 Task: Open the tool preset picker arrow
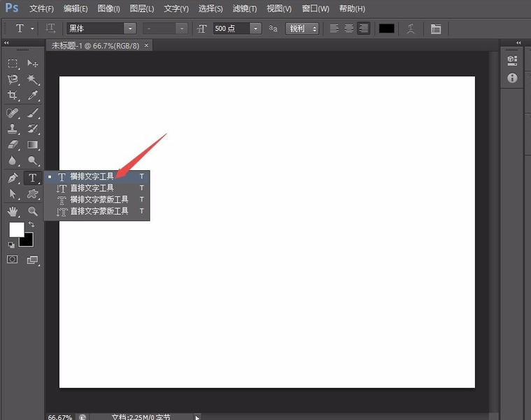pos(32,29)
